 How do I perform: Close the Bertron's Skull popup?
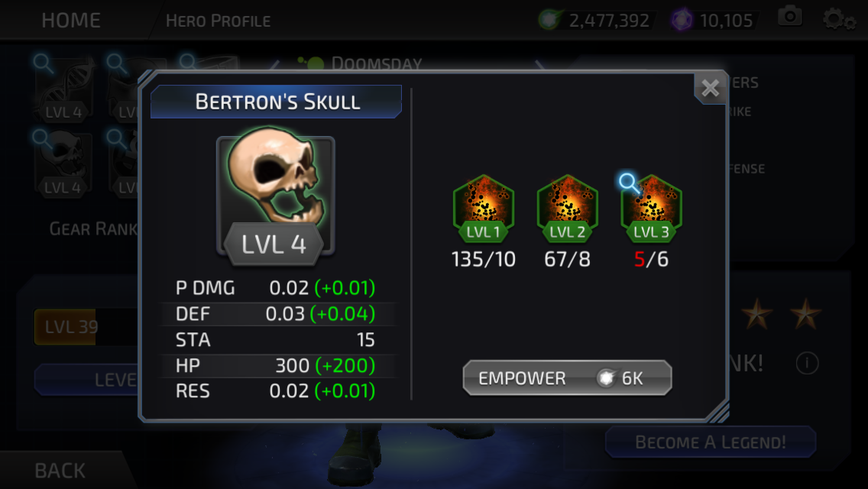[x=711, y=88]
